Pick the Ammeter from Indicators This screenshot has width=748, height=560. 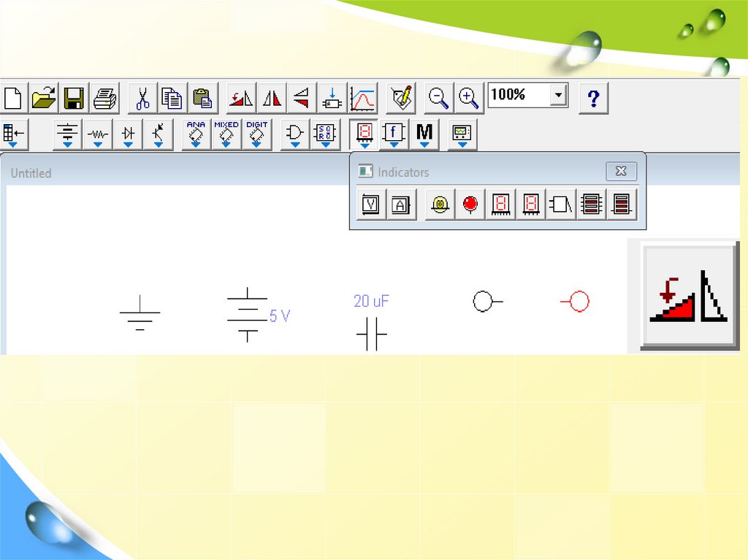click(401, 205)
